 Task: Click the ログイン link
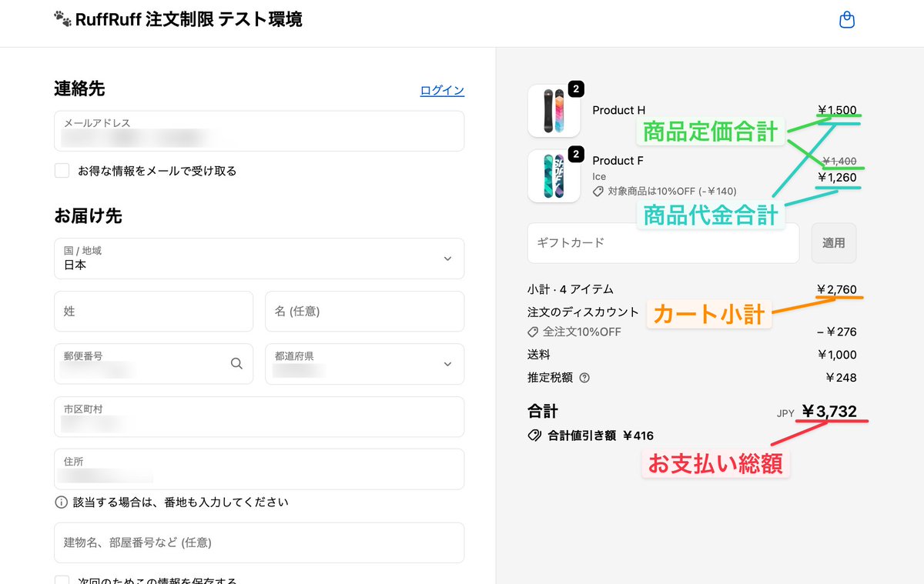coord(441,90)
